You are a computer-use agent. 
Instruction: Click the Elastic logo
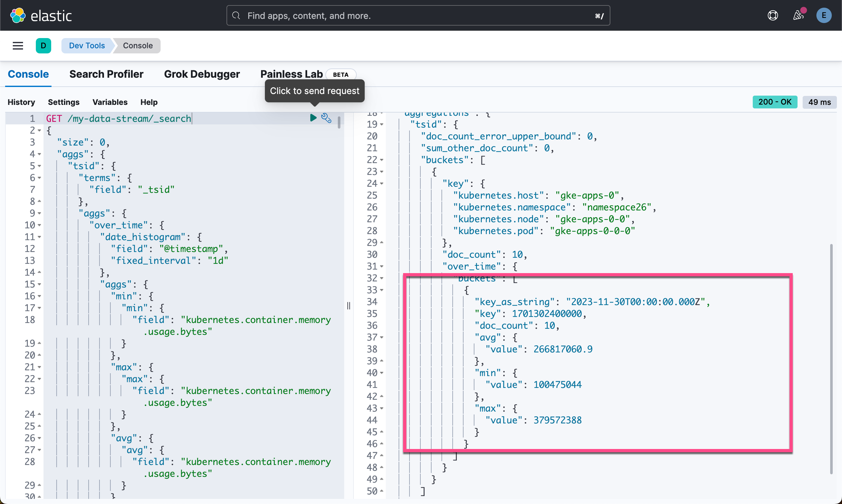pyautogui.click(x=41, y=16)
